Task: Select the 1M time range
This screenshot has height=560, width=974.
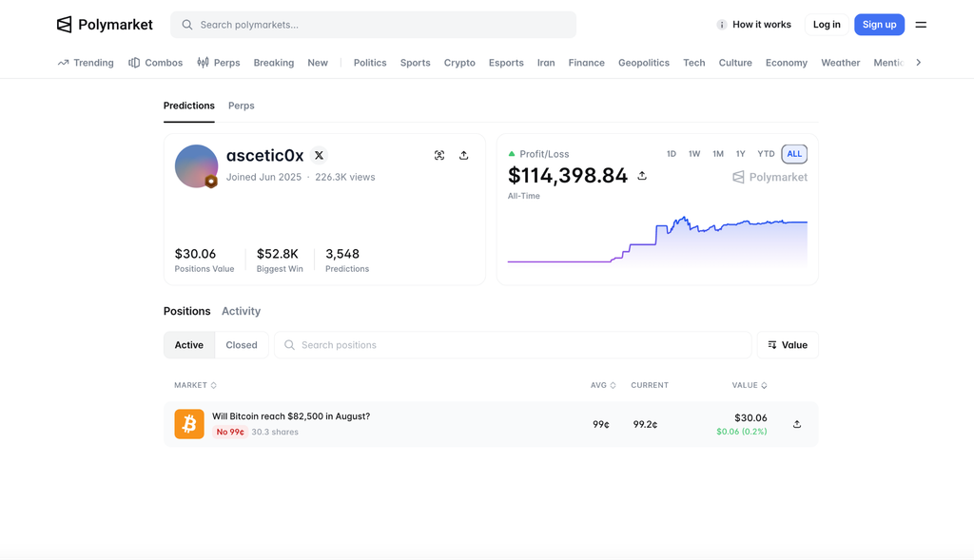Action: (x=718, y=154)
